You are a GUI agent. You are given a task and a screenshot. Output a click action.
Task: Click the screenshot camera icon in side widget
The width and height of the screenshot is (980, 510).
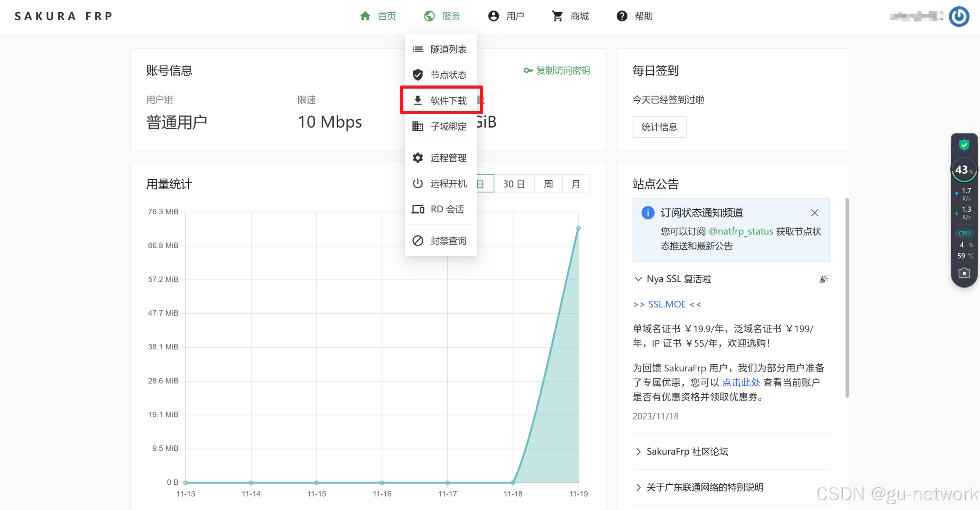click(964, 273)
